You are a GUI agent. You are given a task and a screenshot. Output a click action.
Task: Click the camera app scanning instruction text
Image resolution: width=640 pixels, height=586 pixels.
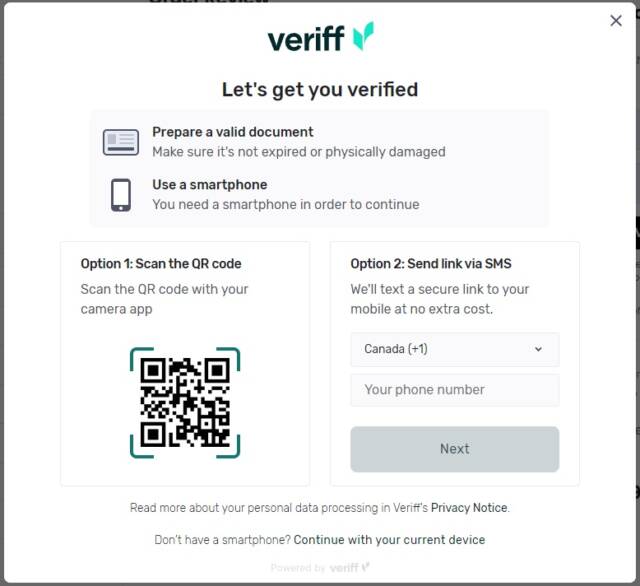(x=164, y=299)
